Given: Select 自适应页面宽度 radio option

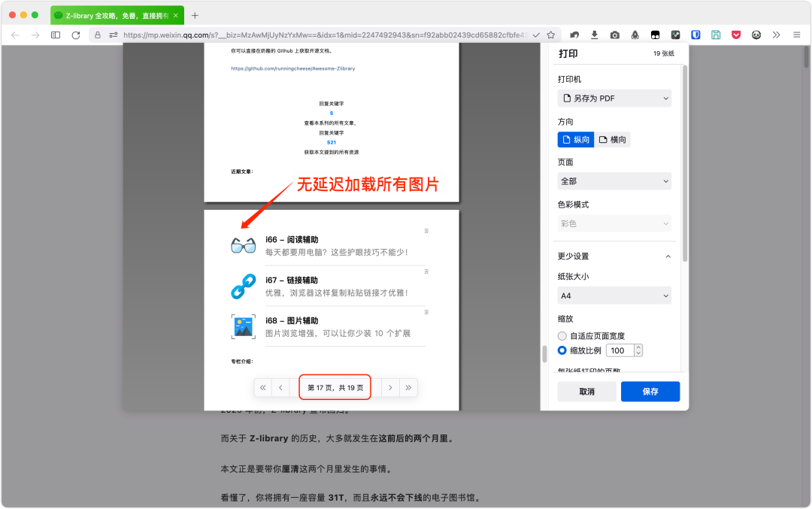Looking at the screenshot, I should 562,336.
